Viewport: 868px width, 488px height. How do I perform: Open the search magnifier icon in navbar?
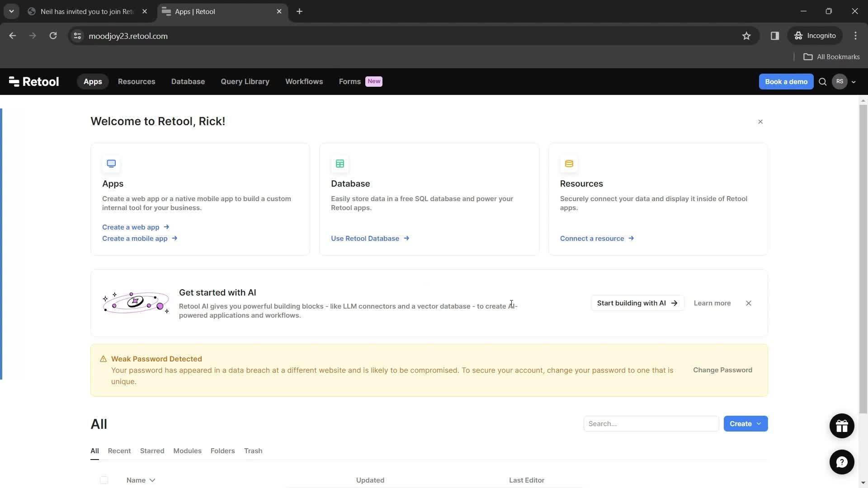pos(823,82)
